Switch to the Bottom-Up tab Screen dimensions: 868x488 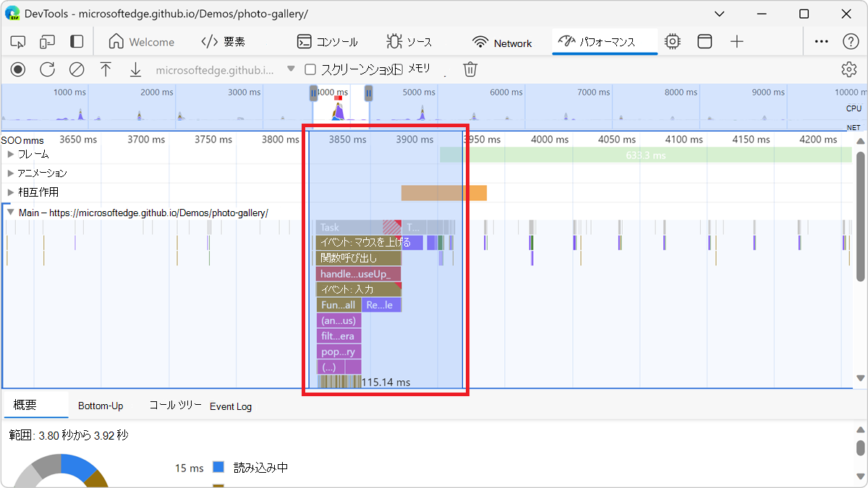[x=101, y=406]
